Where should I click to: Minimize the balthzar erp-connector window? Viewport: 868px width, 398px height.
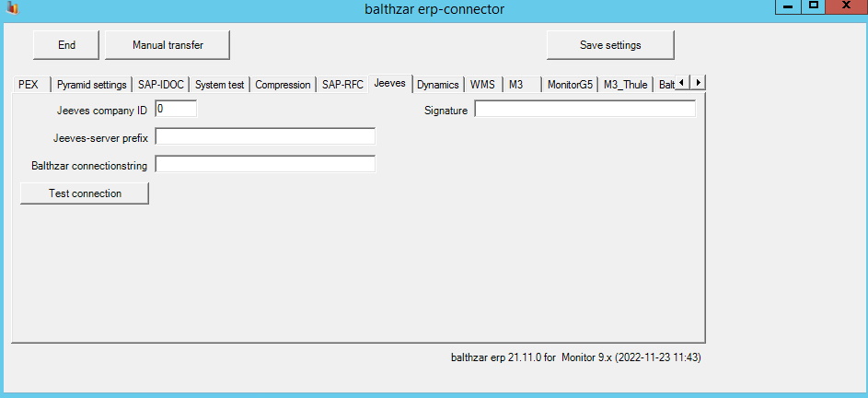(x=787, y=6)
